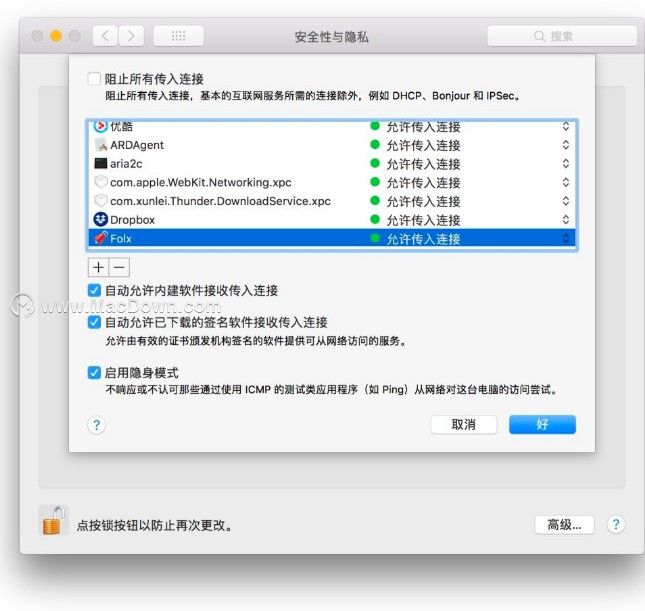Open connection dropdown for Dropbox row
645x611 pixels.
point(566,220)
